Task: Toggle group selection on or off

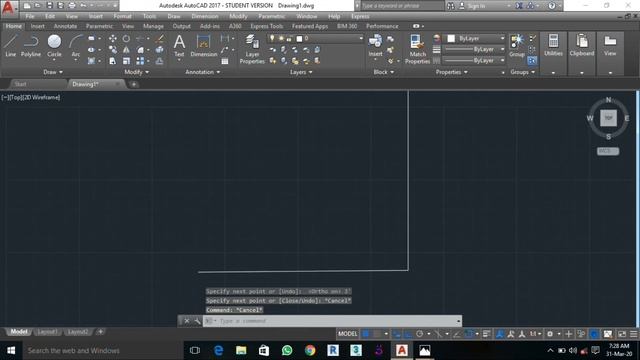Action: coord(532,61)
